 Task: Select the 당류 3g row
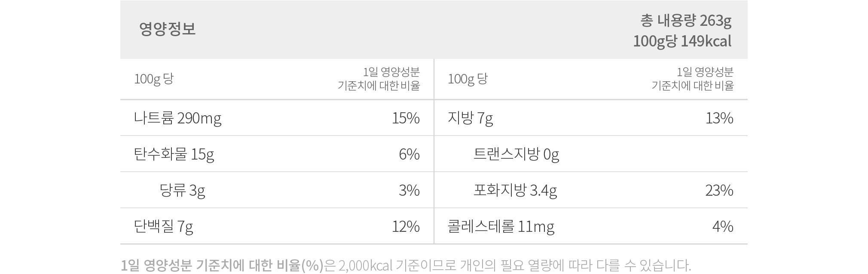click(x=277, y=190)
